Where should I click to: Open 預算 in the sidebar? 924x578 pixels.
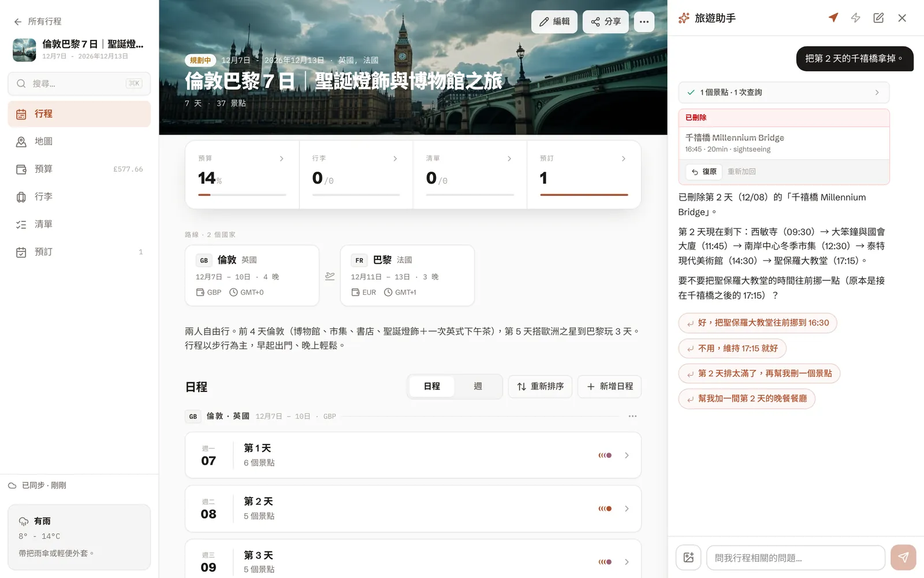tap(79, 169)
